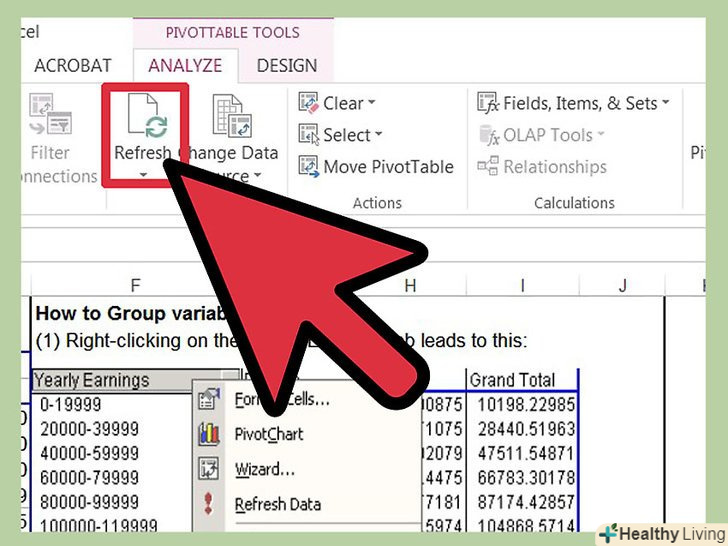728x546 pixels.
Task: Select the cell showing 47511.54871
Action: [526, 453]
